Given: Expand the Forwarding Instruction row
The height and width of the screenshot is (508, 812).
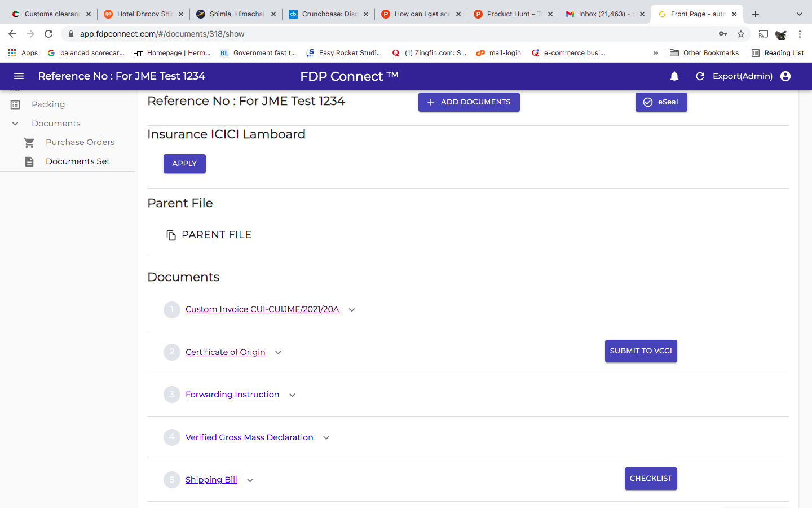Looking at the screenshot, I should pyautogui.click(x=292, y=395).
